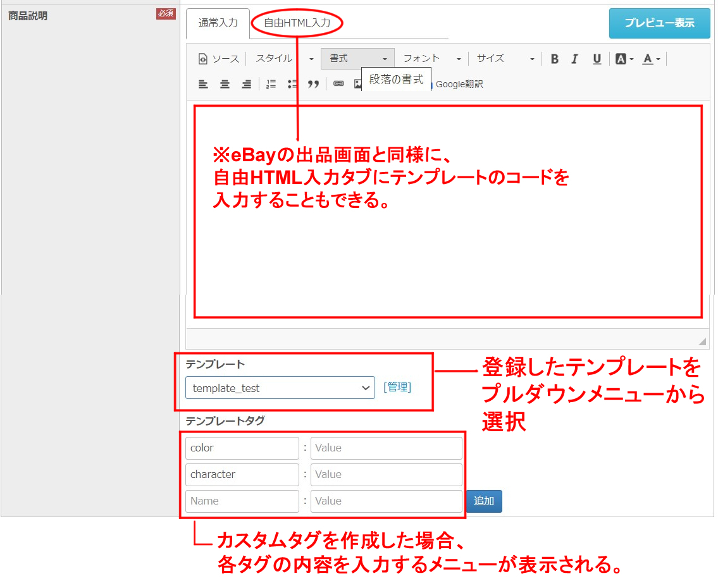Click the editor resize handle
The width and height of the screenshot is (718, 588).
(702, 341)
